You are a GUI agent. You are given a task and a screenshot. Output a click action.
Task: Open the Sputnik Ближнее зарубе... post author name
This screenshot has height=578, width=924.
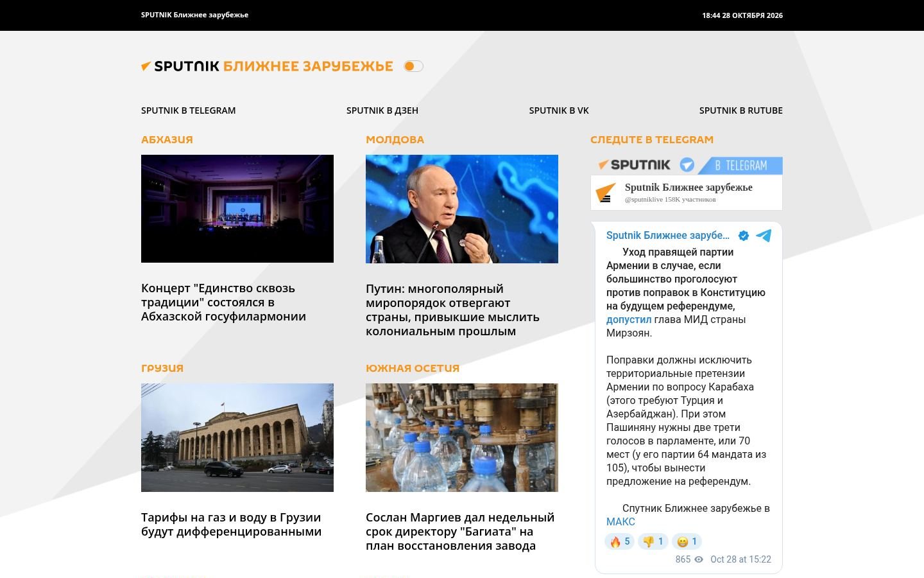coord(668,236)
